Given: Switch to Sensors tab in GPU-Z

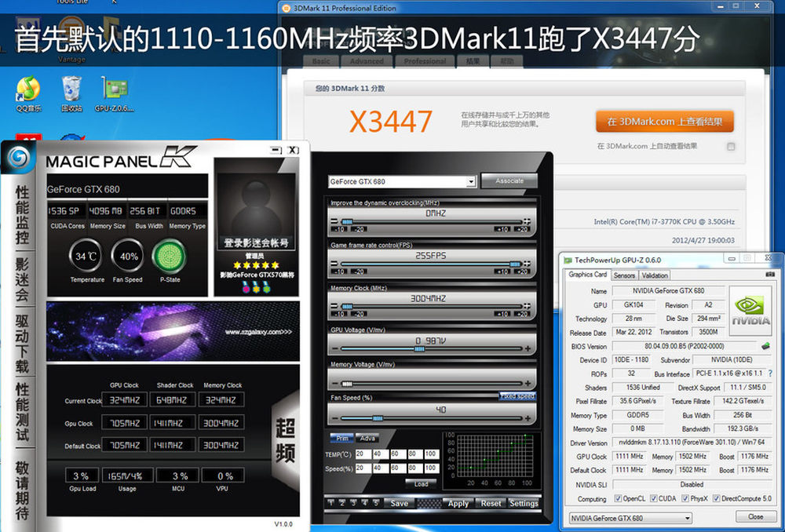Looking at the screenshot, I should click(624, 275).
